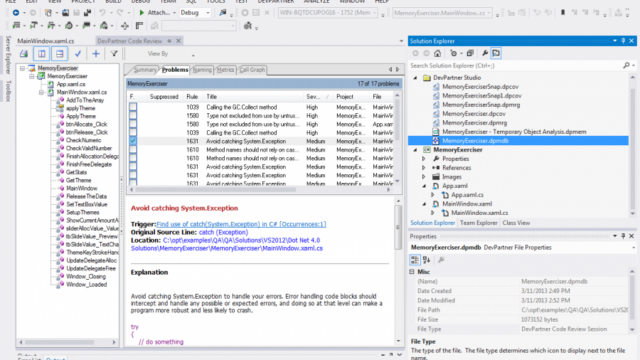Click the Preview Selected Items icon in Solution Explorer
Screen dimensions: 640x360
(x=496, y=53)
